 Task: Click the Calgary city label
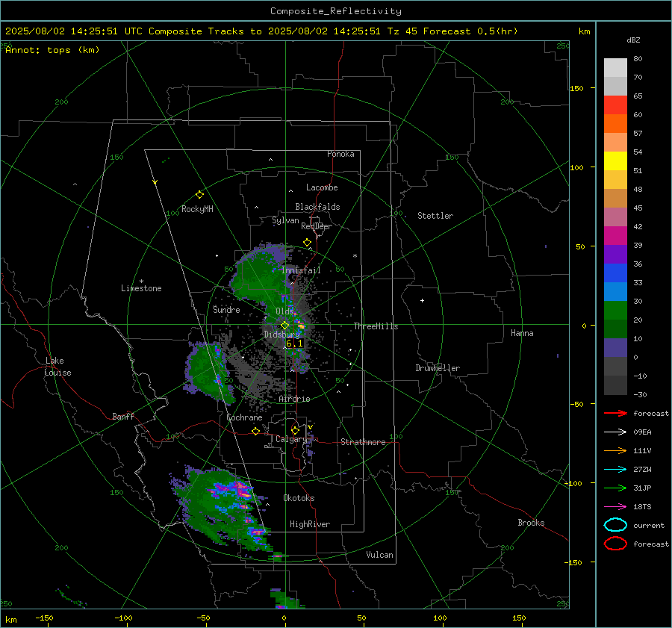[291, 439]
